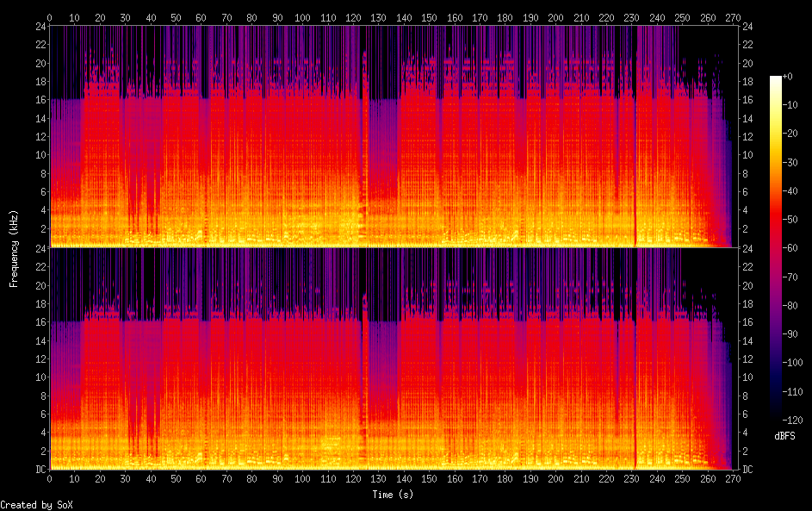The image size is (812, 511).
Task: Click the 'DC' label on the bottom left axis
Action: click(x=39, y=470)
